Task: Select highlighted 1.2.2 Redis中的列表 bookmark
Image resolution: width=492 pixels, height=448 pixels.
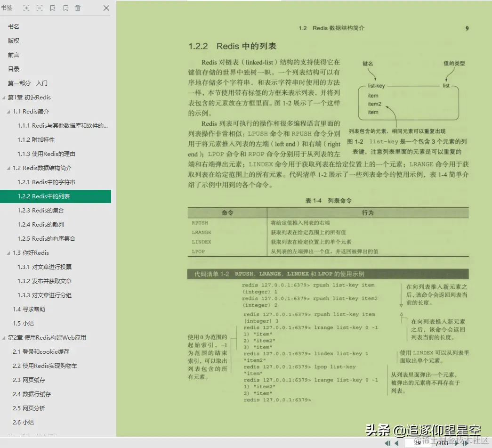Action: [56, 196]
